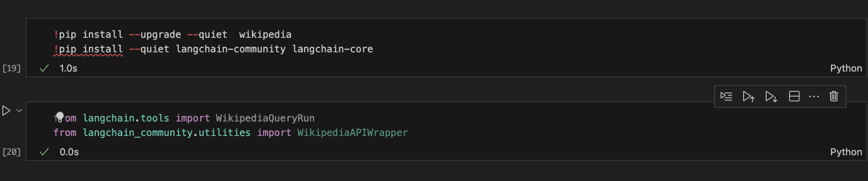Click WikipediaAPIWrapper in the import line

(352, 133)
